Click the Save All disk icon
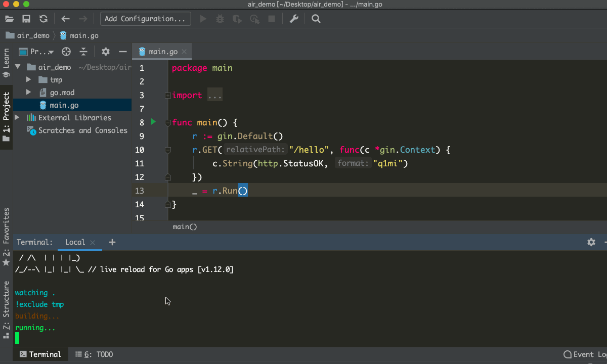 tap(26, 19)
